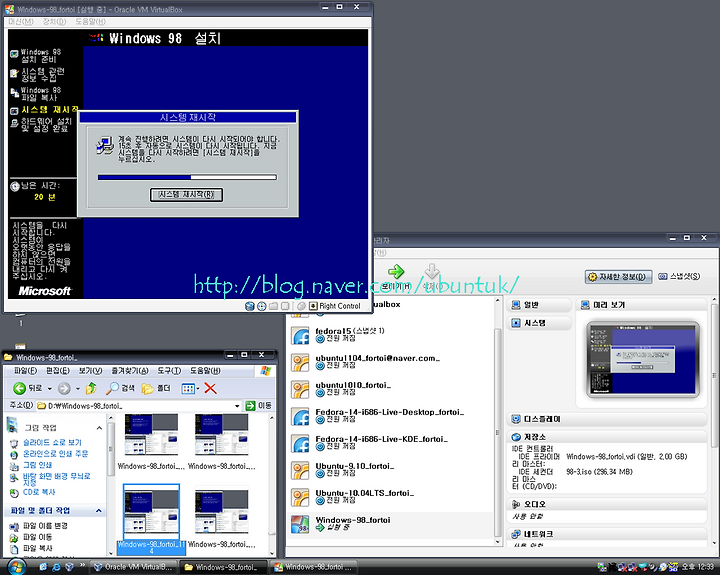Click 슬라이드 쇼로 보기 link

(x=52, y=442)
